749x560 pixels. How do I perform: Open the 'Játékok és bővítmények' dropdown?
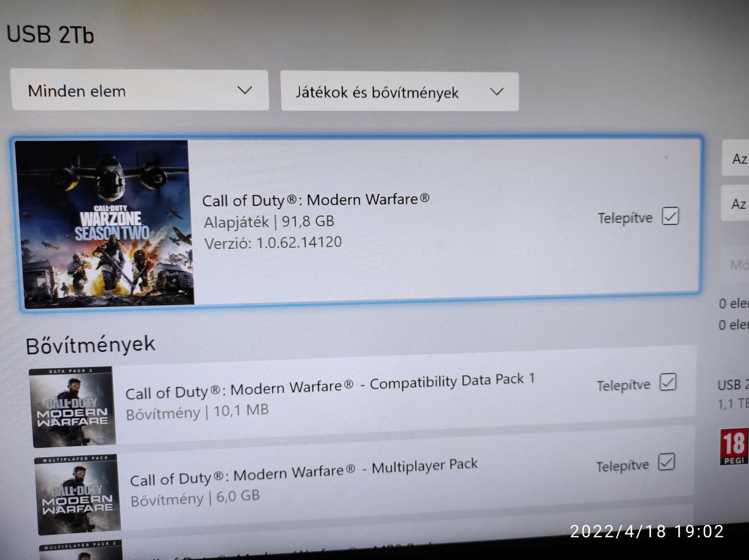point(400,92)
